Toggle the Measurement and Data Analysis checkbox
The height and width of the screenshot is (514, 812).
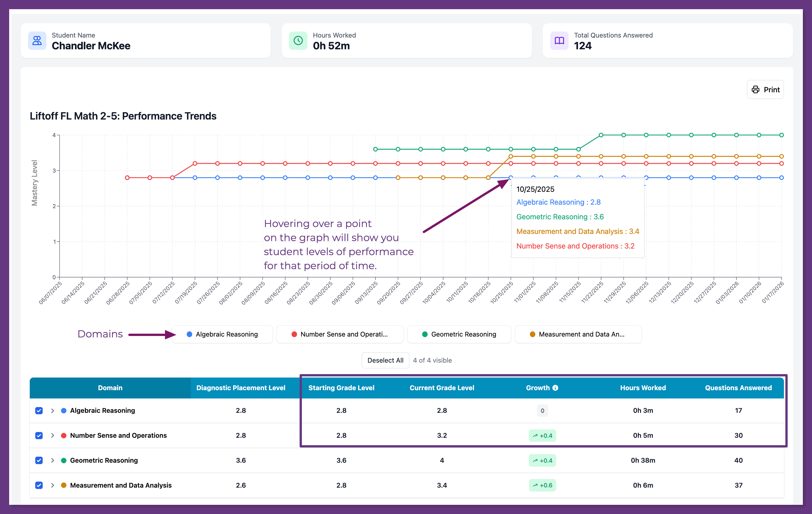pos(39,485)
